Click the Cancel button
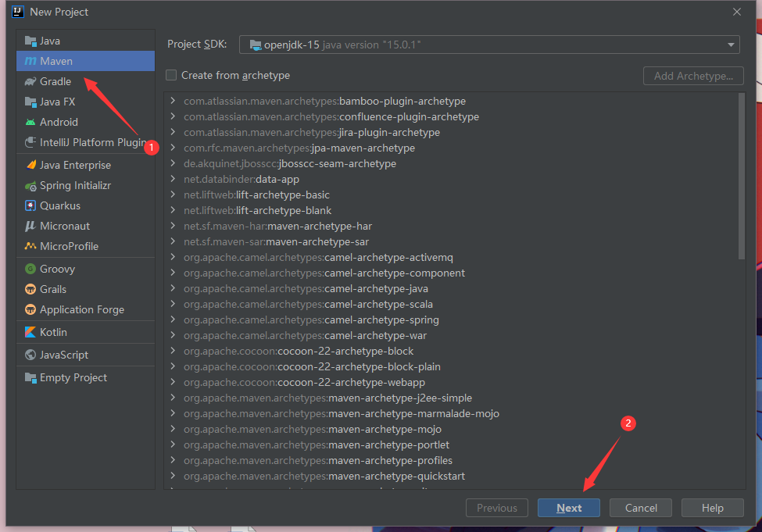Screen dimensions: 762x532 tap(641, 508)
